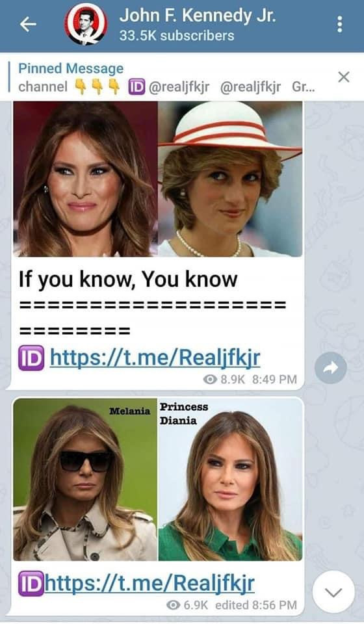Open the photo labeled Melania with sunglasses
The image size is (364, 624).
[85, 480]
